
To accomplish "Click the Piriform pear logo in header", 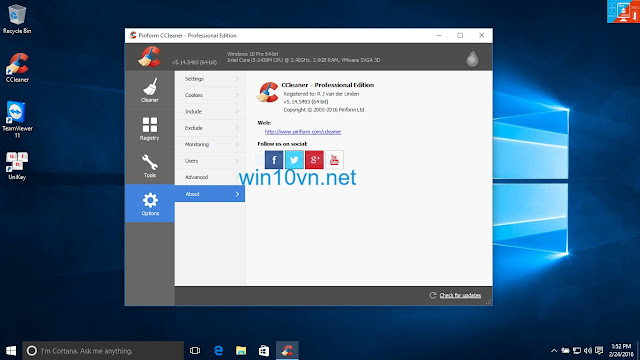I will pos(472,58).
